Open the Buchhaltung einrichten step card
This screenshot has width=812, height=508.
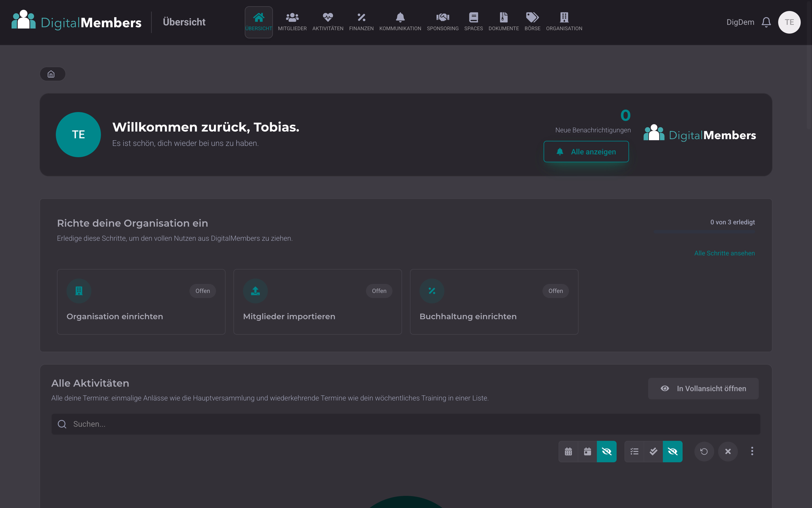pos(494,301)
